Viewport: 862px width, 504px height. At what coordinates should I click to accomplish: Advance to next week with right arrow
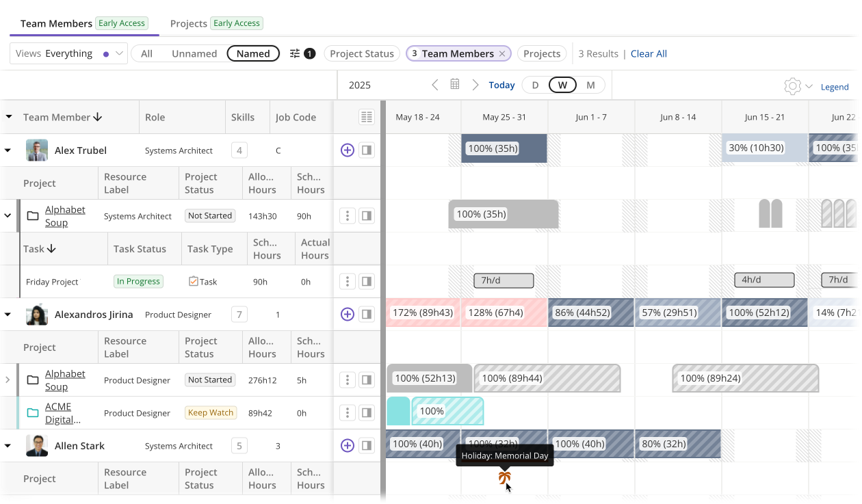click(x=475, y=85)
